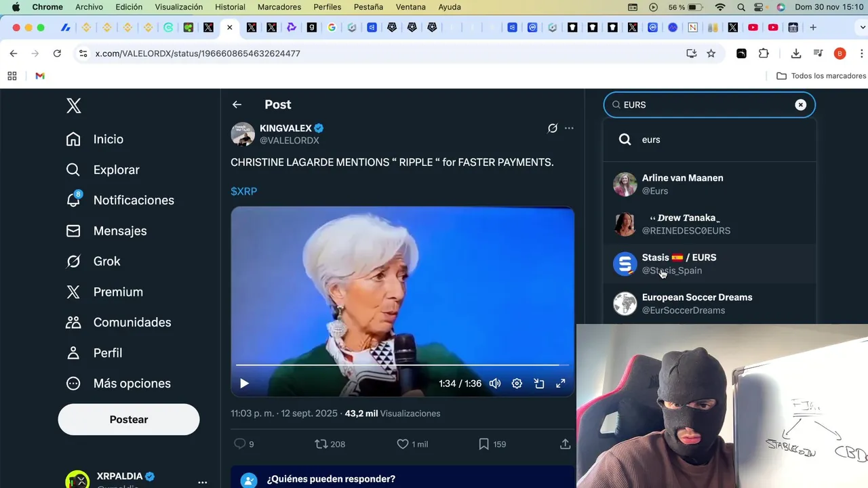The image size is (868, 488).
Task: Reply to the post via comment icon
Action: 239,444
